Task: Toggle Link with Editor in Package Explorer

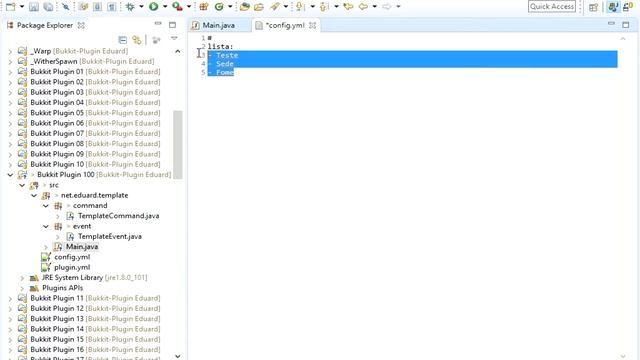Action: (x=137, y=40)
